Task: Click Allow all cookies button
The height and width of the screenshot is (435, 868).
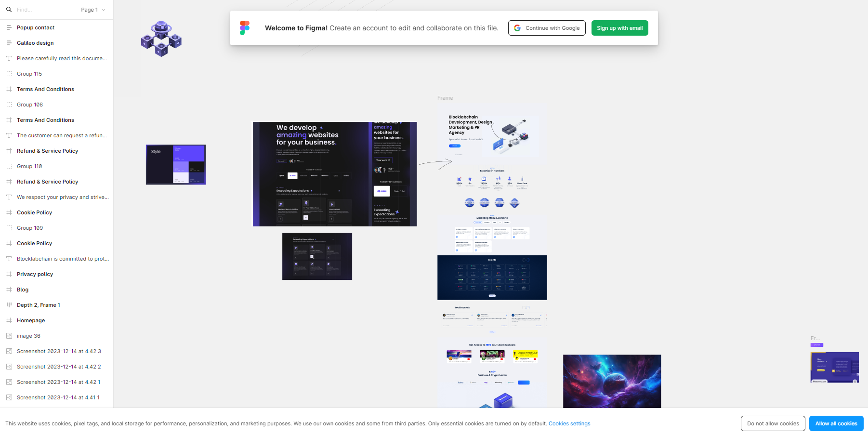Action: pos(836,423)
